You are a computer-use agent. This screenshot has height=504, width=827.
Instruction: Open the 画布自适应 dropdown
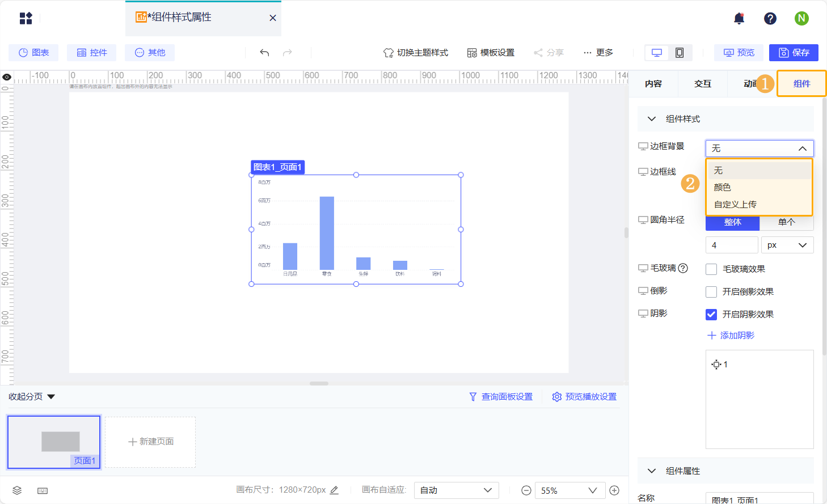457,490
